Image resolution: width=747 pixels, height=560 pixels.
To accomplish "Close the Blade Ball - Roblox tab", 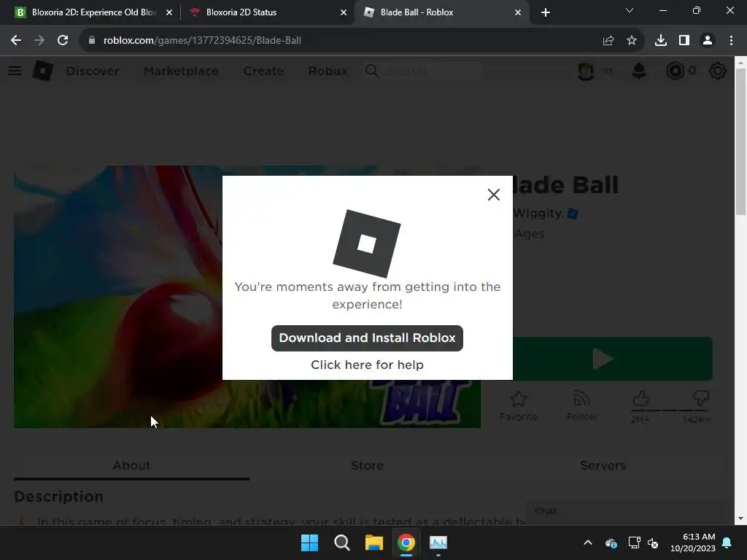I will point(518,12).
